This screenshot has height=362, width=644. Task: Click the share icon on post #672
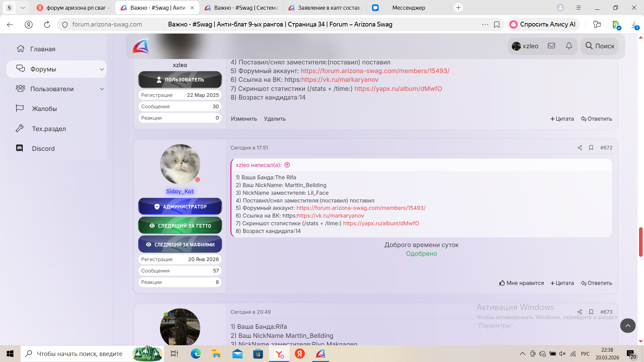point(580,148)
